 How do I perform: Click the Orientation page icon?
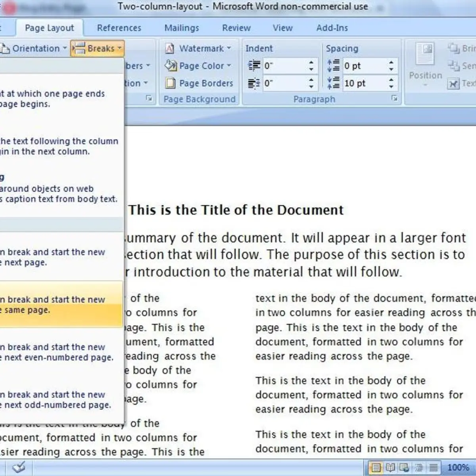5,48
